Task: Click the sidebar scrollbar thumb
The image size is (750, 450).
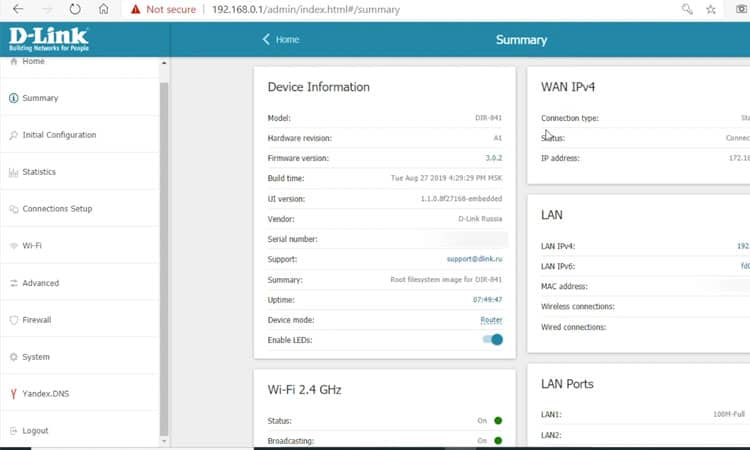Action: (164, 258)
